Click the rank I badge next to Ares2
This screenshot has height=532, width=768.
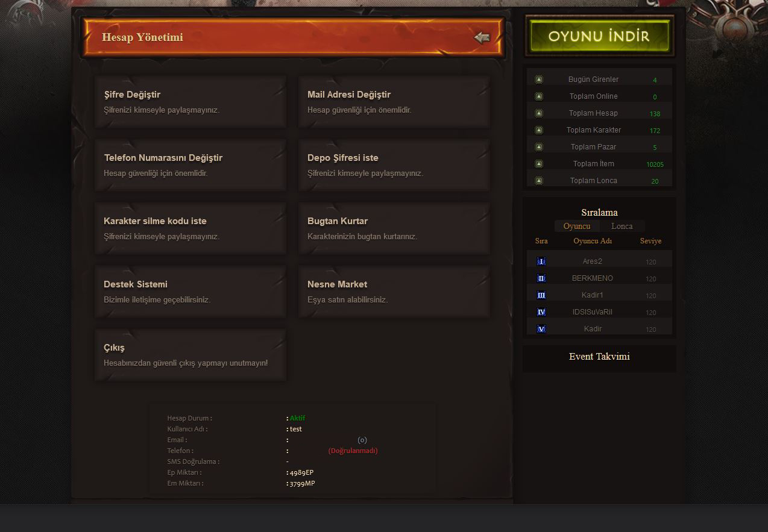541,261
